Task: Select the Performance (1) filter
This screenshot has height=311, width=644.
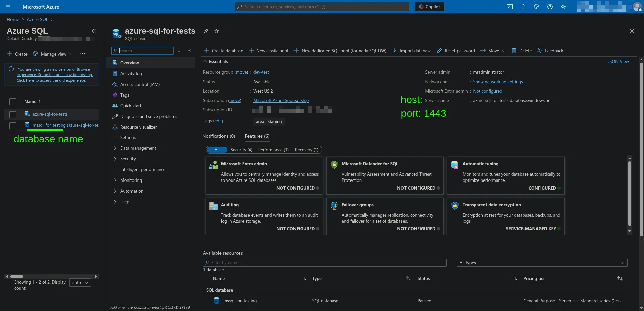Action: [x=273, y=150]
